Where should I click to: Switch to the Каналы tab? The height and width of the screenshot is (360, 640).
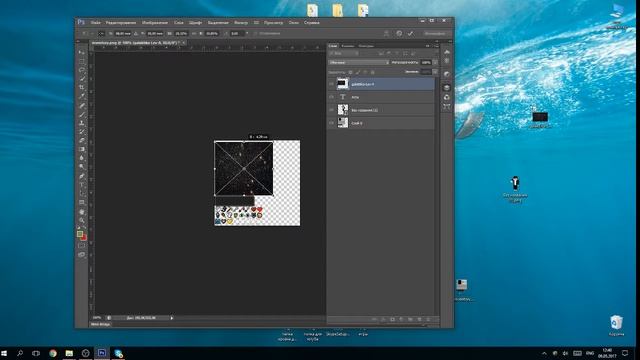(348, 46)
